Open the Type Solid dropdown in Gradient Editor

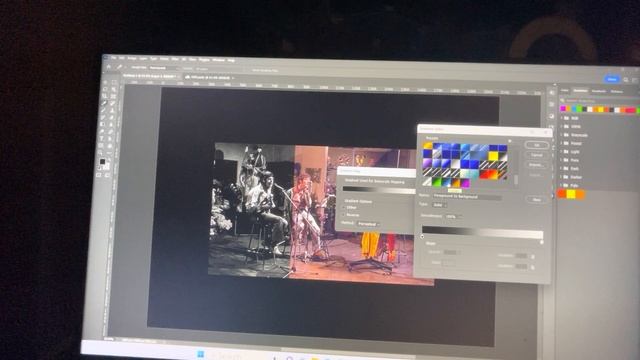click(439, 204)
